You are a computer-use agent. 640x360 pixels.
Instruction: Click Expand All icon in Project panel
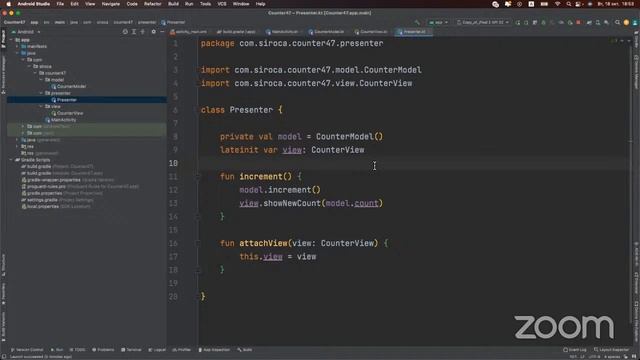134,32
